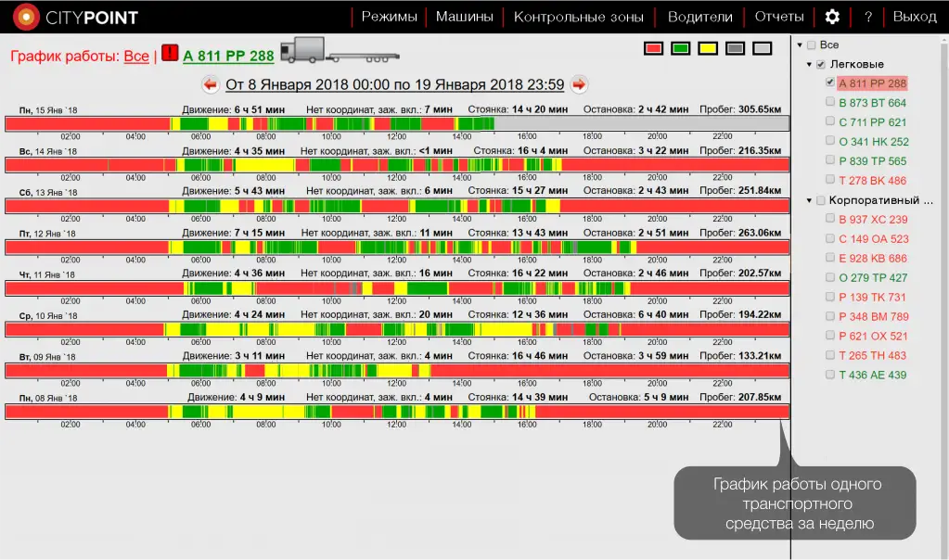This screenshot has width=949, height=560.
Task: Click the truck with trailer icon
Action: [x=340, y=51]
